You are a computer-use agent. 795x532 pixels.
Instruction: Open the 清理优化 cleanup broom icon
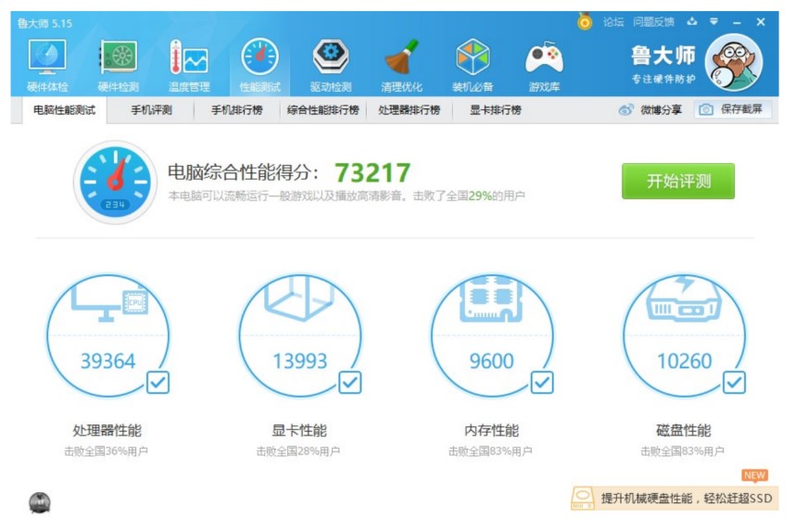point(401,65)
